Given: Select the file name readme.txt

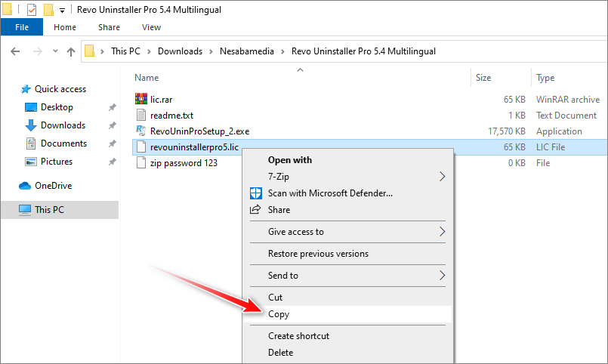Looking at the screenshot, I should (x=171, y=116).
